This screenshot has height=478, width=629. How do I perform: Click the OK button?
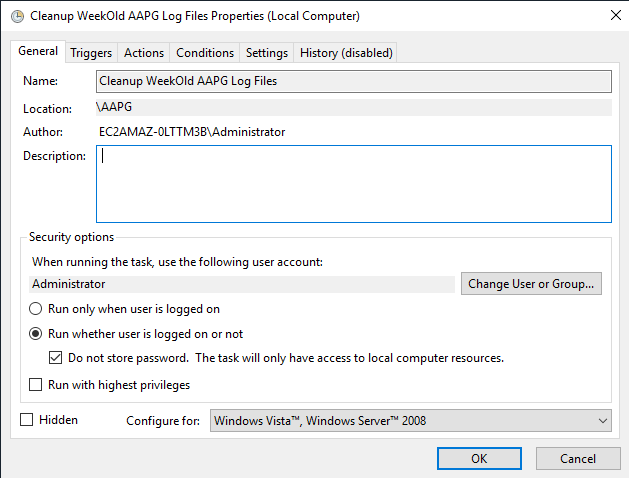[x=479, y=458]
